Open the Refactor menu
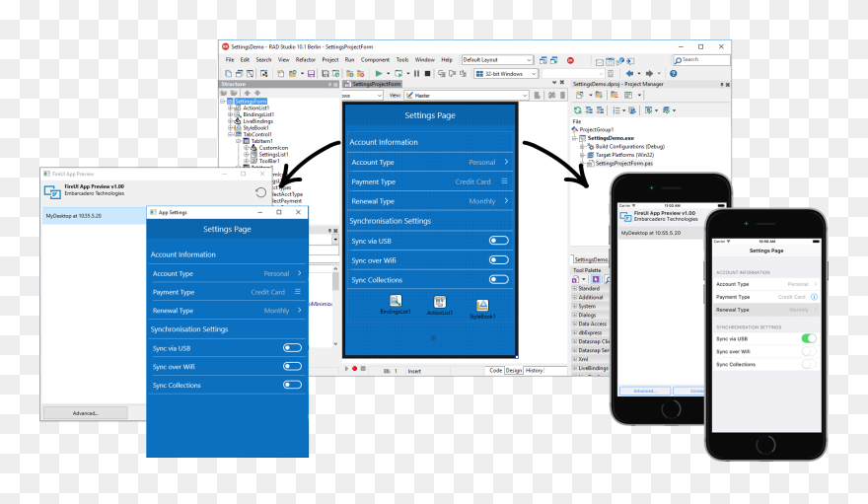 tap(306, 60)
